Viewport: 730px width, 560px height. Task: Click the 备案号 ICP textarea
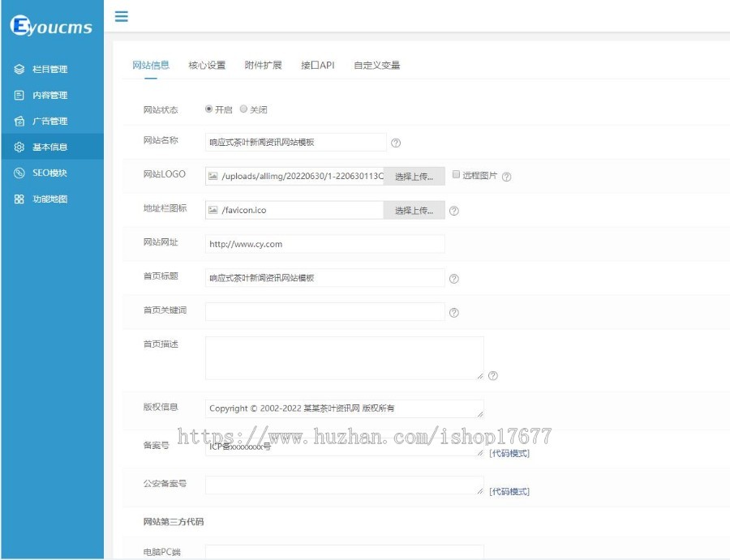tap(345, 447)
